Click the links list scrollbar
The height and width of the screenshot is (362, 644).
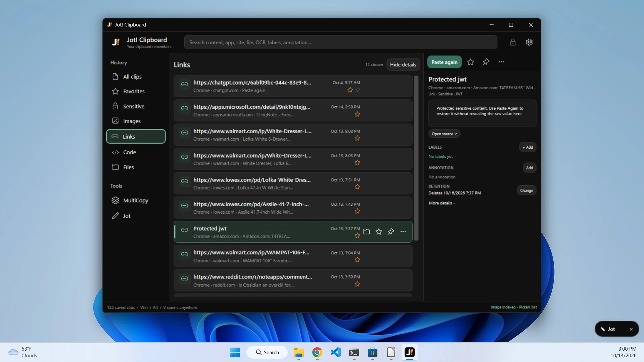click(416, 158)
